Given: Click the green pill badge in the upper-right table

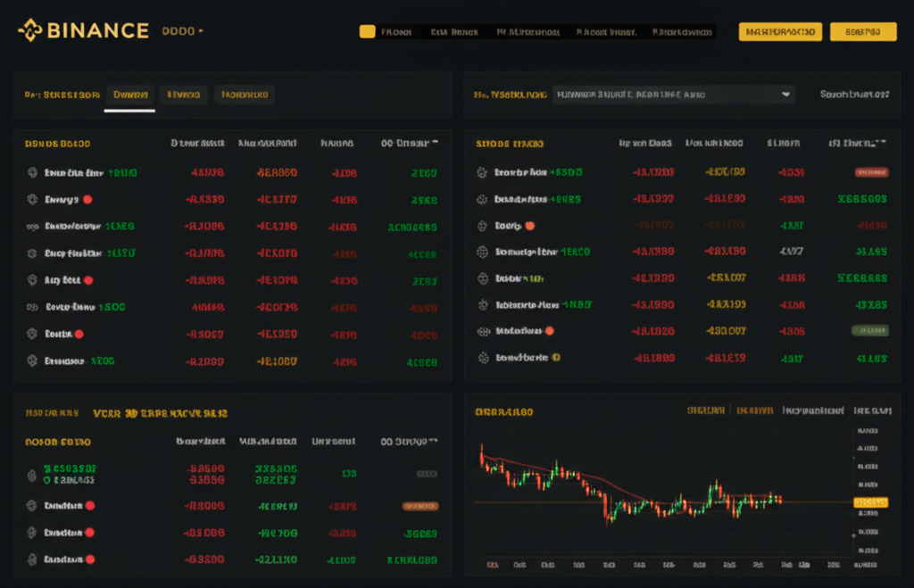Looking at the screenshot, I should [870, 330].
